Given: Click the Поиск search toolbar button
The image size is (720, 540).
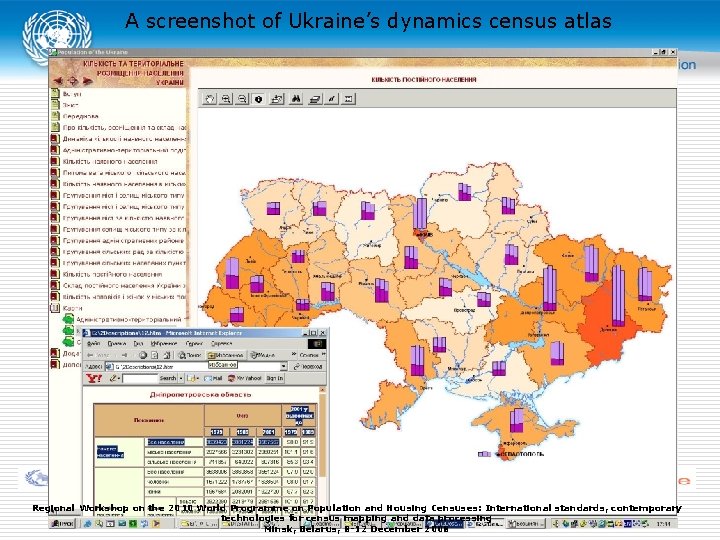Looking at the screenshot, I should [190, 355].
